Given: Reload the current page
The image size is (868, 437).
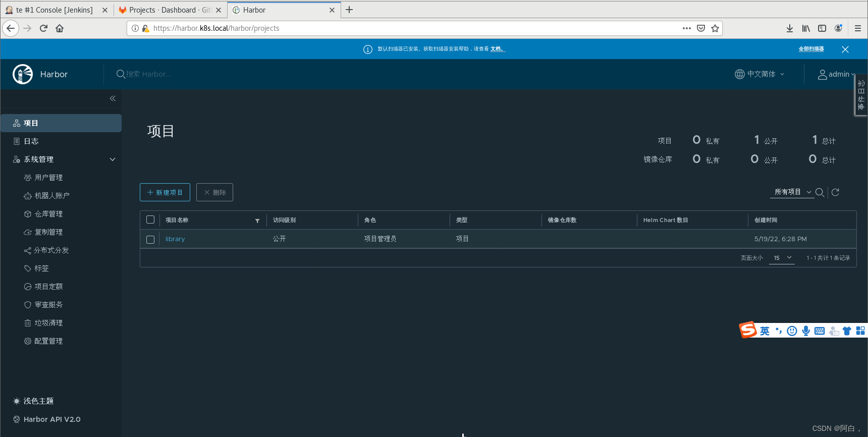Looking at the screenshot, I should pos(43,28).
